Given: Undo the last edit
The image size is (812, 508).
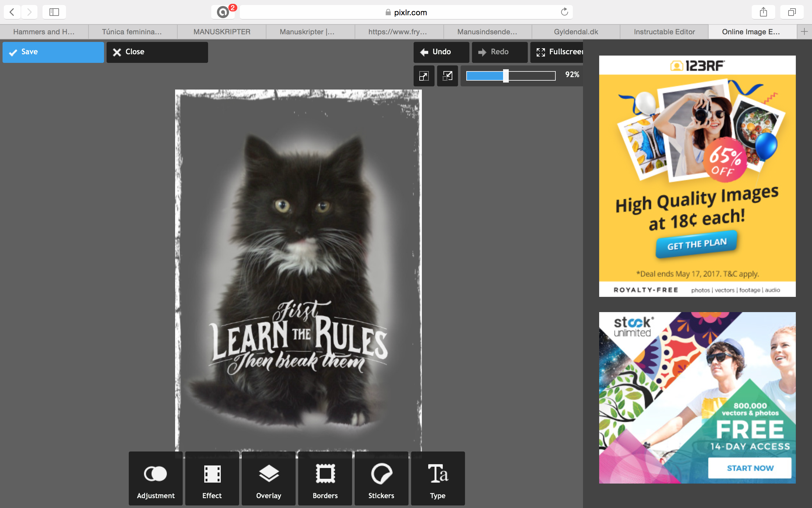Looking at the screenshot, I should click(x=441, y=52).
